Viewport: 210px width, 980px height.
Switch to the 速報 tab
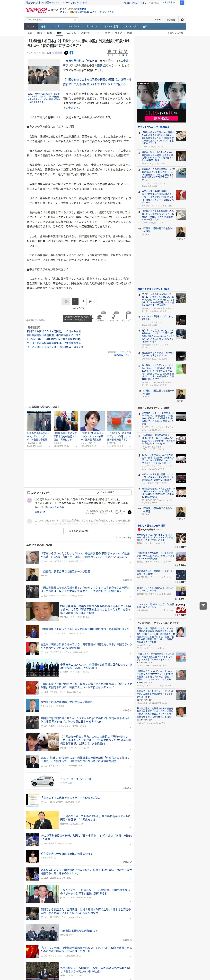43,26
